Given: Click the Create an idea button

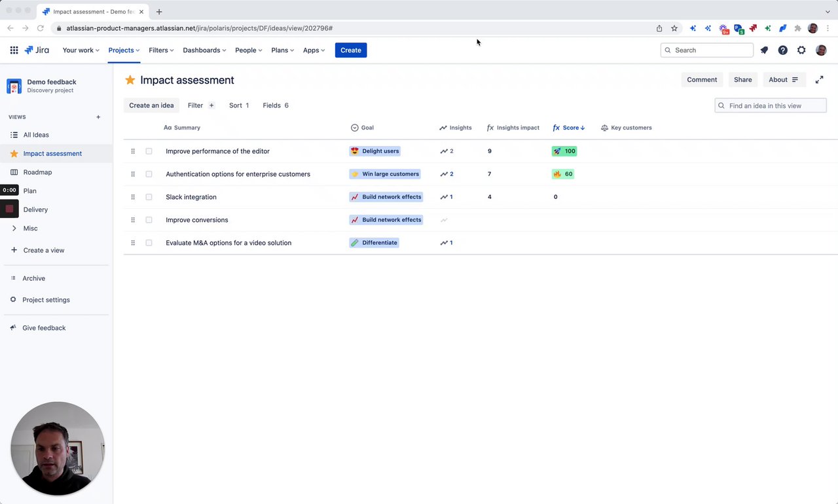Looking at the screenshot, I should [x=151, y=105].
